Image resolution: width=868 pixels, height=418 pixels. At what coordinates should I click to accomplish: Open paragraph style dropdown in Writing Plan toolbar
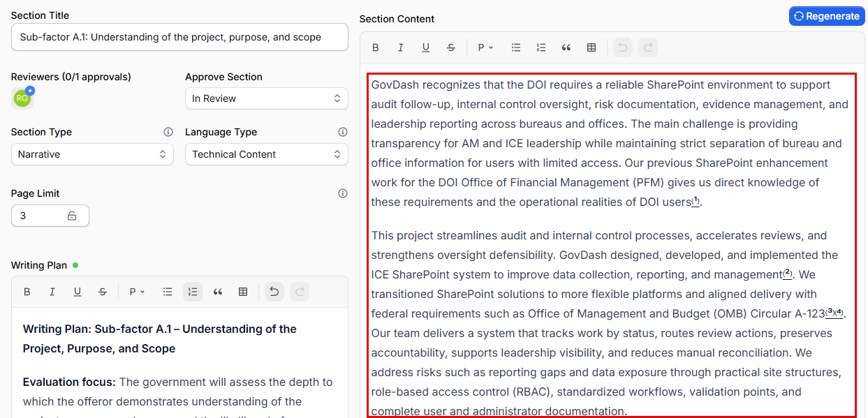coord(136,292)
